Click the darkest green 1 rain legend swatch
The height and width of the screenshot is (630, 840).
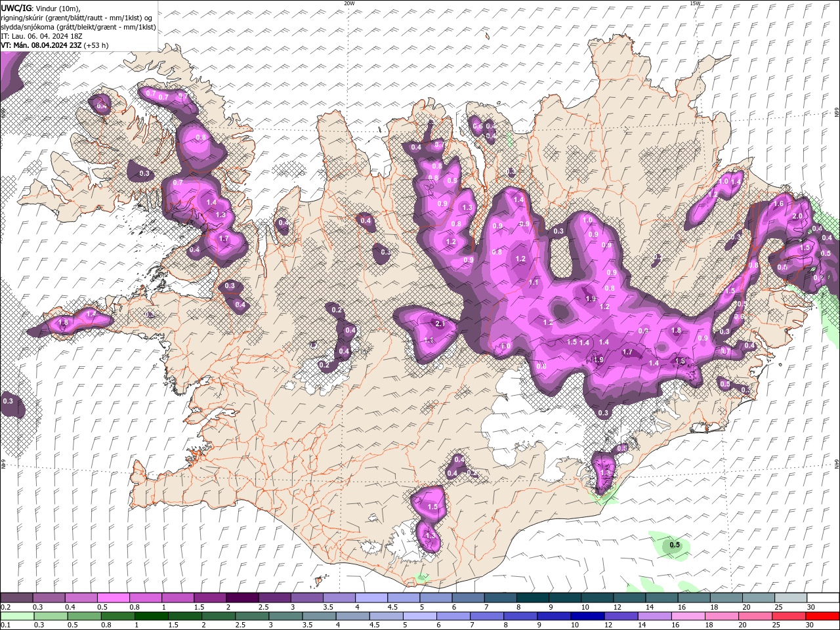pyautogui.click(x=150, y=616)
